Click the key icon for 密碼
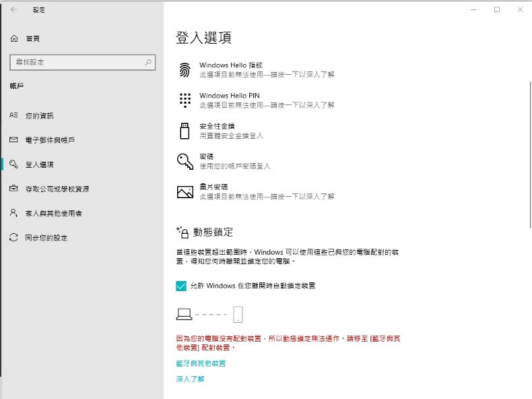Image resolution: width=532 pixels, height=399 pixels. click(x=185, y=161)
